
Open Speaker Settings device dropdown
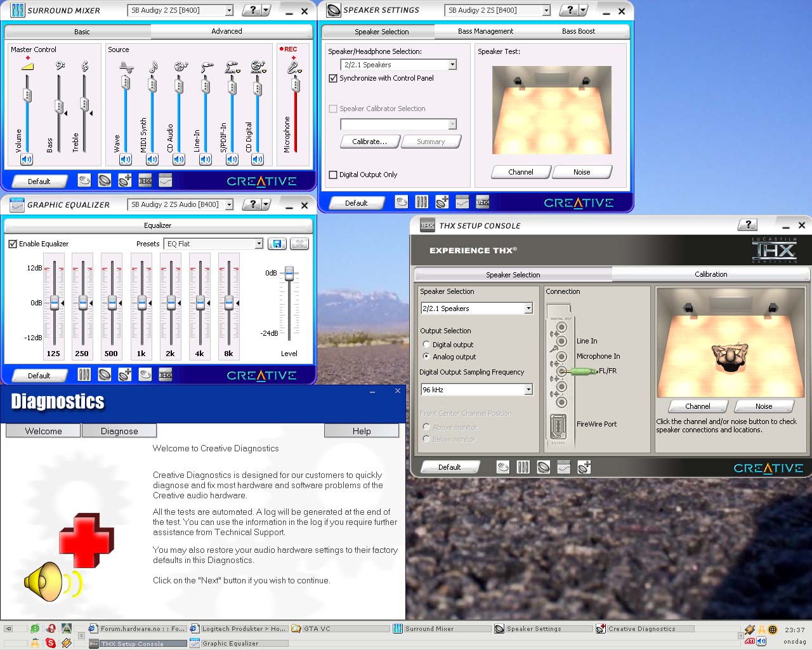coord(546,10)
